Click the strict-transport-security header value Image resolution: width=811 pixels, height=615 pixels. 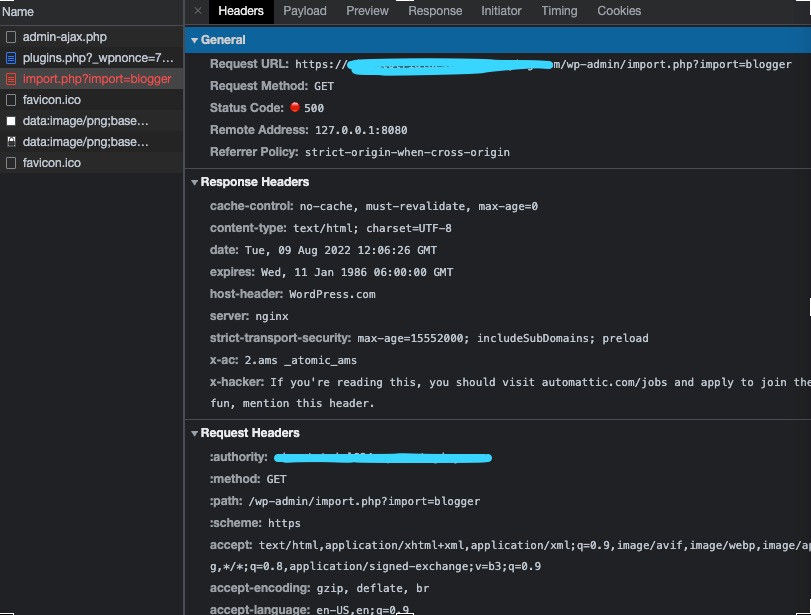(x=503, y=338)
